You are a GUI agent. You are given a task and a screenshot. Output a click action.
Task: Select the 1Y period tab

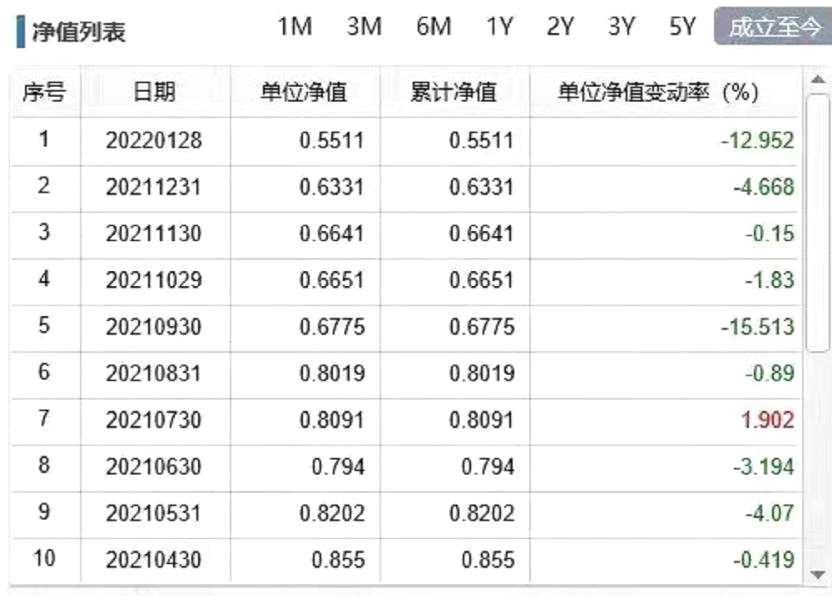(499, 27)
